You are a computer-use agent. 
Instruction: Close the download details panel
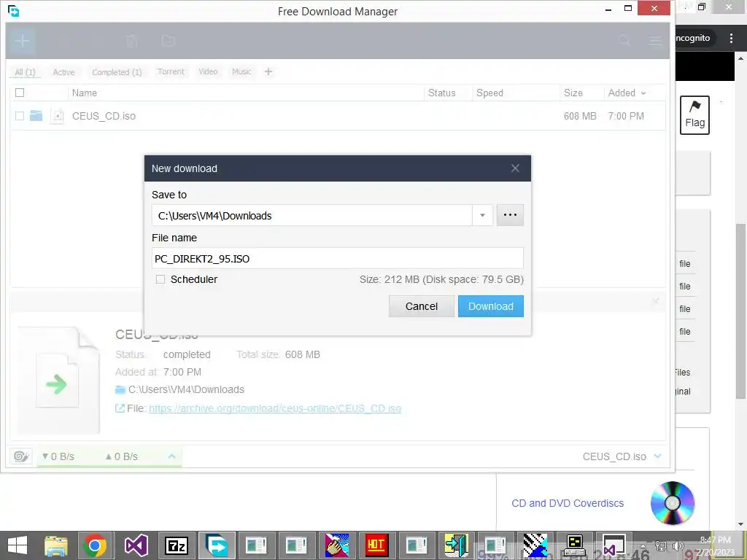656,301
